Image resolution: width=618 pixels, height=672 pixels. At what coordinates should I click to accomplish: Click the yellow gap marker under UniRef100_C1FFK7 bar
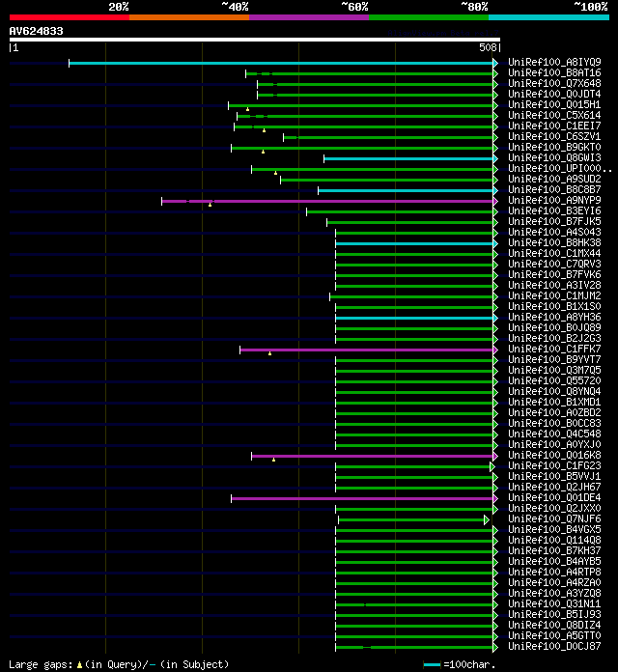[x=269, y=353]
